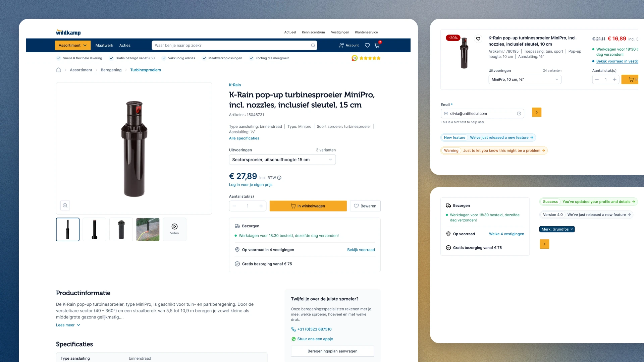
Task: Open New feature notification badge
Action: click(488, 137)
